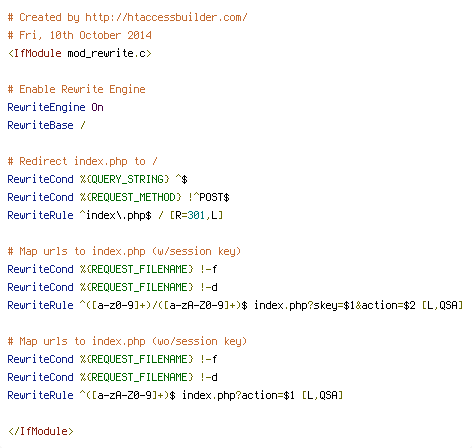Click the opening IfModule mod_rewrite.c tag

[80, 53]
